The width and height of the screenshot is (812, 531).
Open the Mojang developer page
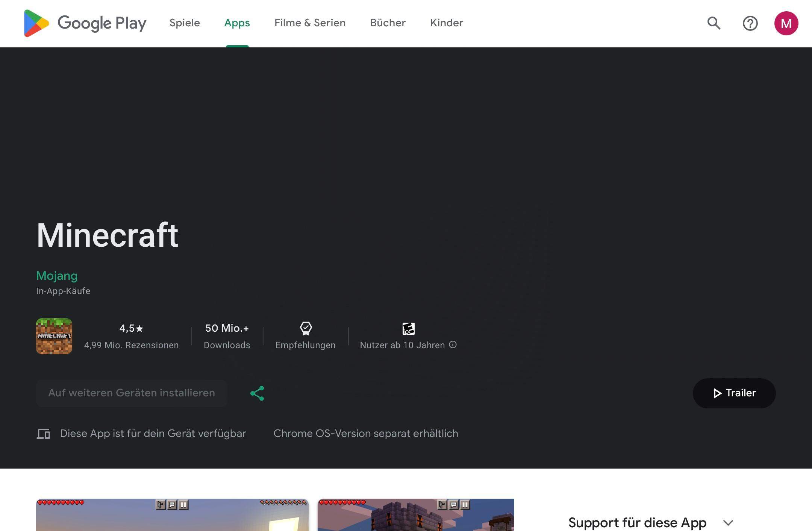click(x=57, y=276)
